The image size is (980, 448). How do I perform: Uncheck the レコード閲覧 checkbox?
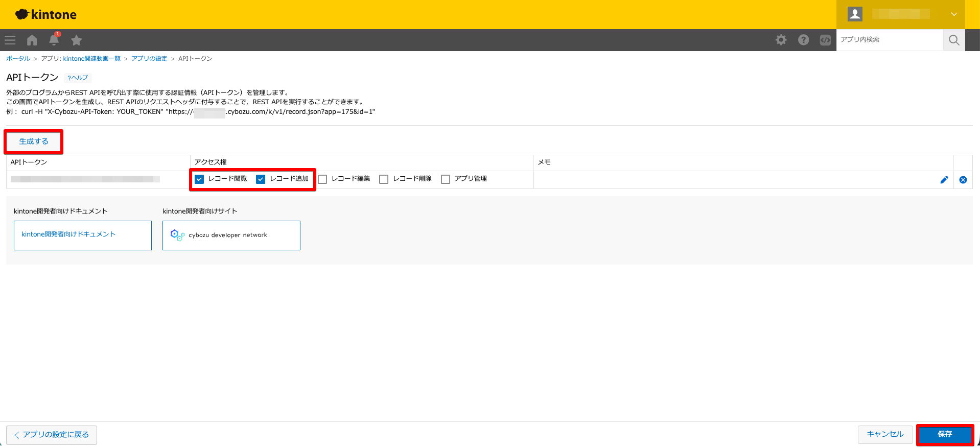[199, 179]
